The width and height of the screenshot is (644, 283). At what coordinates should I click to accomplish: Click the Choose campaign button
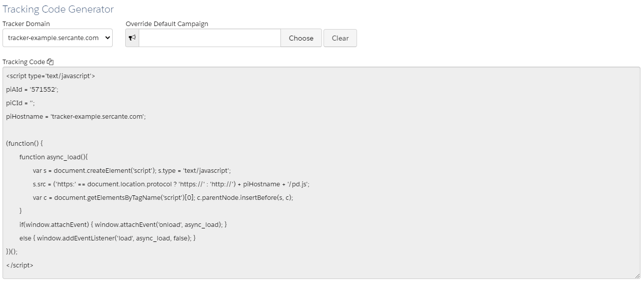[x=301, y=38]
